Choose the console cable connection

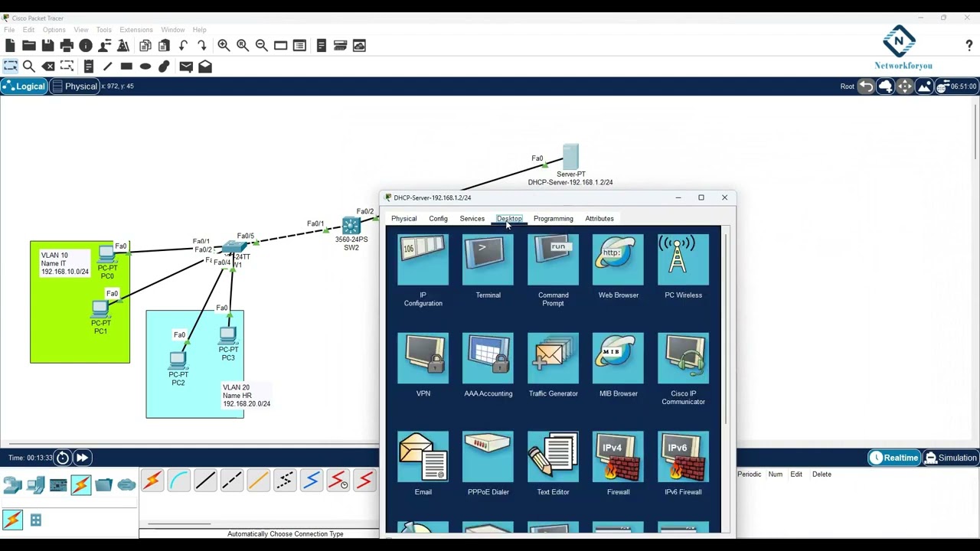tap(178, 481)
